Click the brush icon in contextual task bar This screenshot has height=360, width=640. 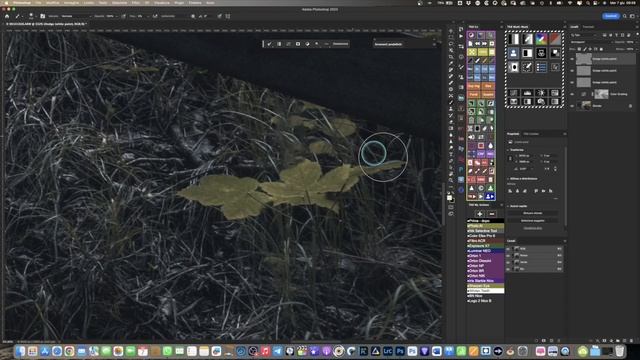coord(269,44)
